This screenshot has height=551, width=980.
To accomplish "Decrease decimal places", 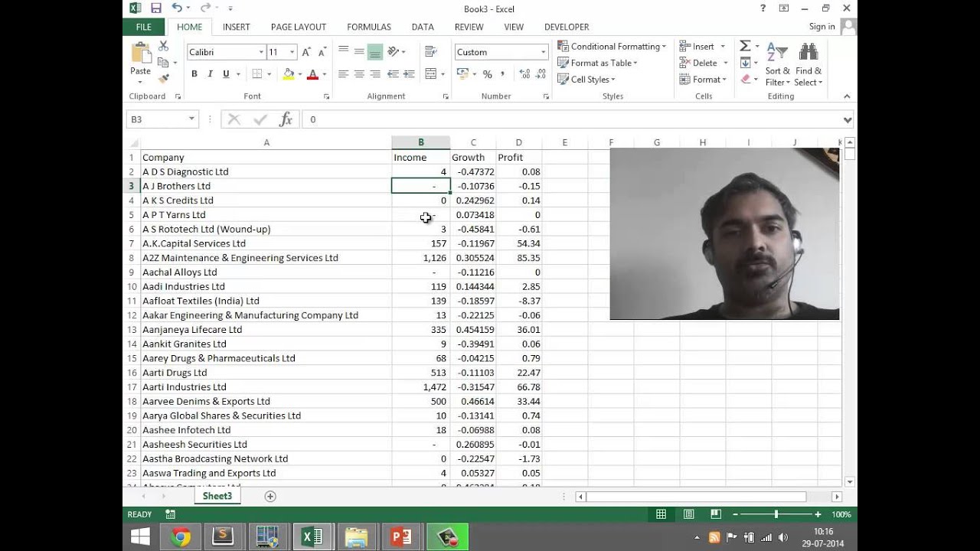I will [541, 74].
